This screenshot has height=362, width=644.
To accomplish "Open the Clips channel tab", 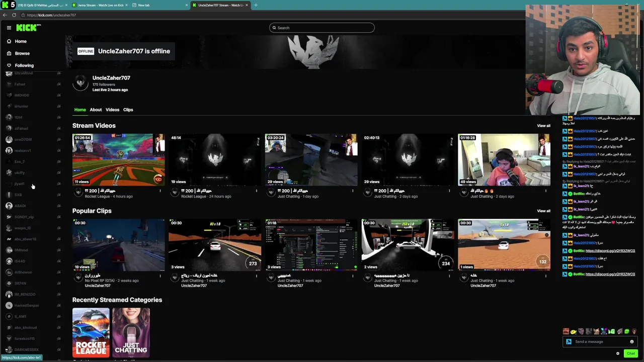I will point(128,110).
